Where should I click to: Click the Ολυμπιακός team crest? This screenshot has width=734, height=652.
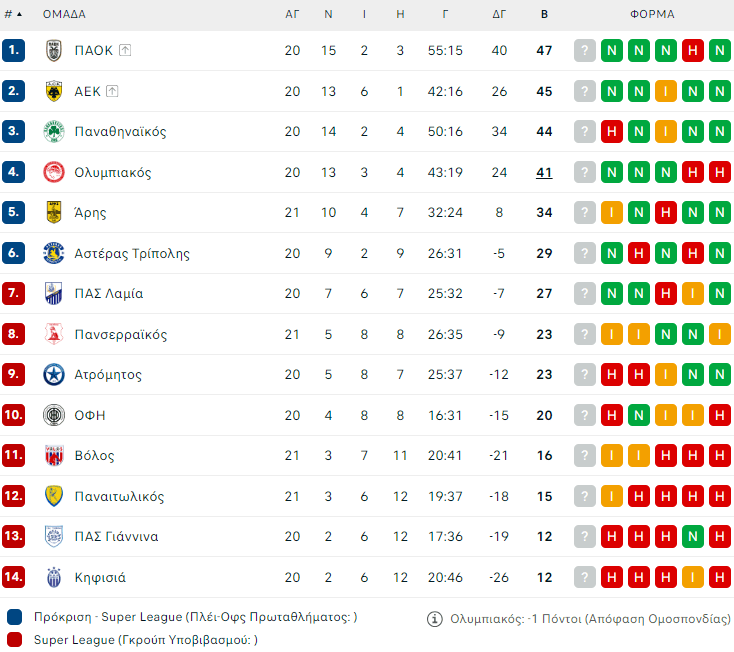(54, 172)
